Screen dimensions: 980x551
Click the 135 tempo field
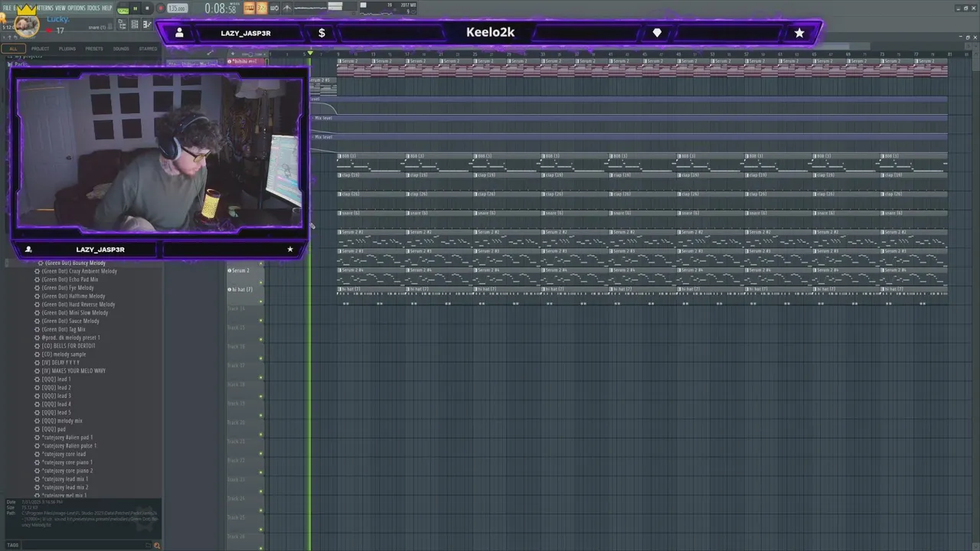tap(177, 8)
